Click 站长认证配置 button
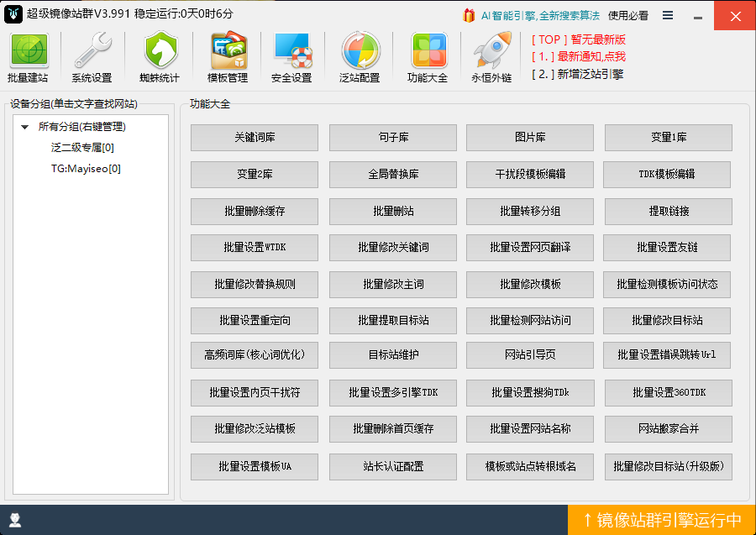756x535 pixels. (393, 467)
